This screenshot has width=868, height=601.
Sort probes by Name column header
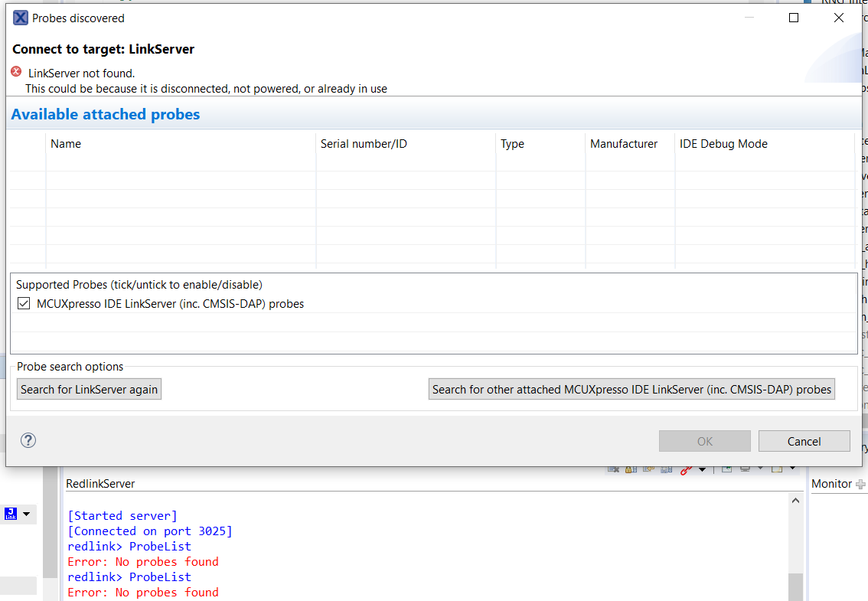coord(66,144)
